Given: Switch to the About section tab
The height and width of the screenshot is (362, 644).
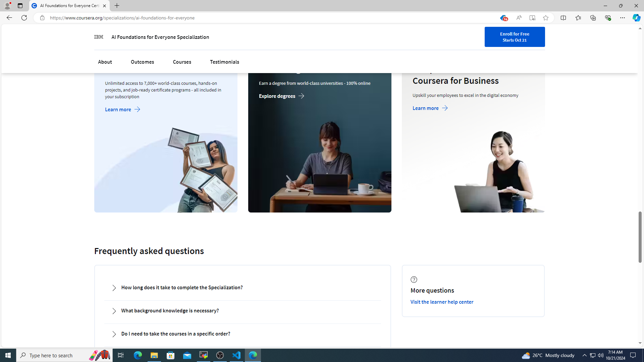Looking at the screenshot, I should coord(105,62).
